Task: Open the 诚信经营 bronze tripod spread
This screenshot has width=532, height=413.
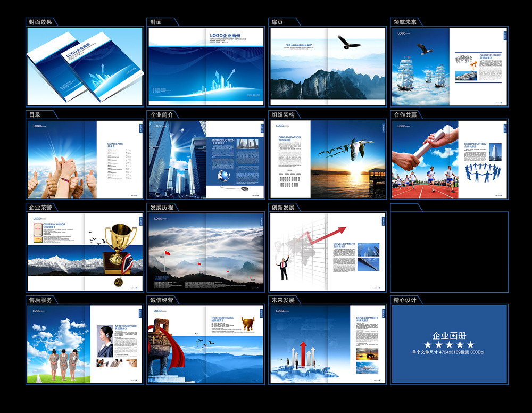Action: coord(206,344)
